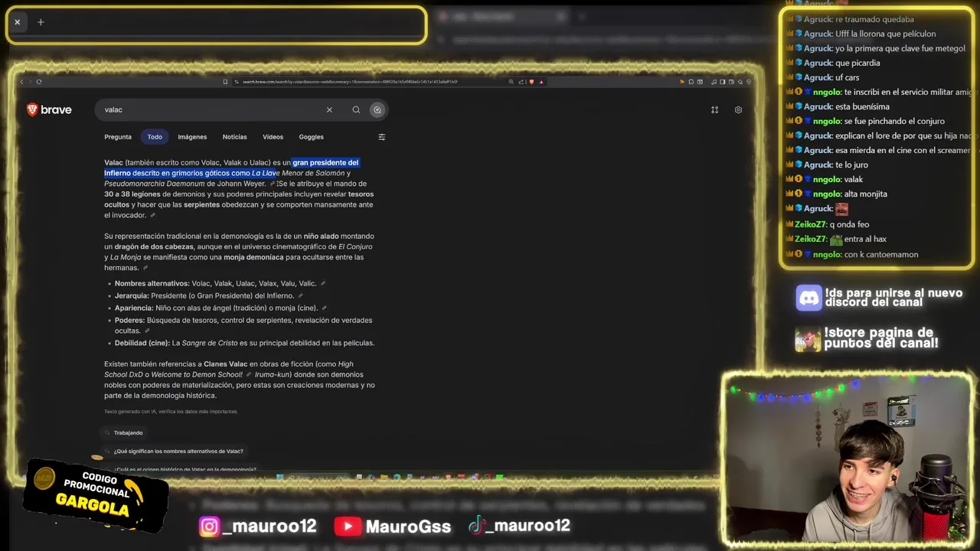Open Brave Rewards triangle icon
Viewport: 980px width, 551px height.
click(541, 82)
